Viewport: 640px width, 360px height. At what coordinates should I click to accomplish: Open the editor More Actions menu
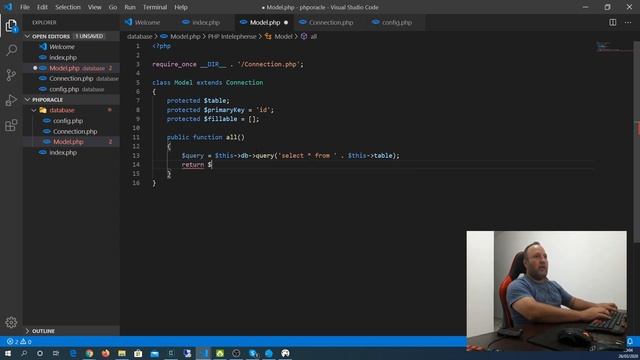(628, 22)
